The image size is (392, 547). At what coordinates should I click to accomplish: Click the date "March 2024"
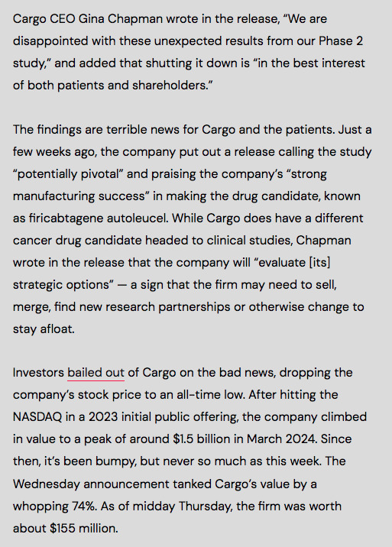tap(281, 439)
